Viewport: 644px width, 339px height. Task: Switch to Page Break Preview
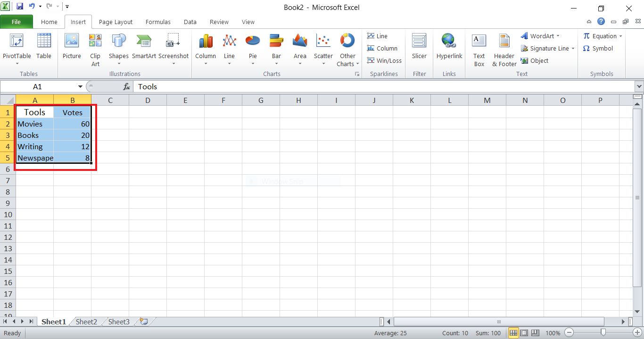(535, 333)
